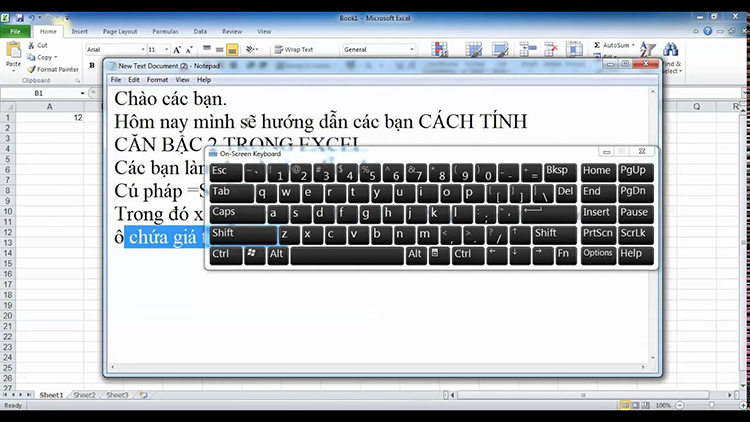Click the Format cells icon
This screenshot has height=422, width=750.
pos(574,49)
